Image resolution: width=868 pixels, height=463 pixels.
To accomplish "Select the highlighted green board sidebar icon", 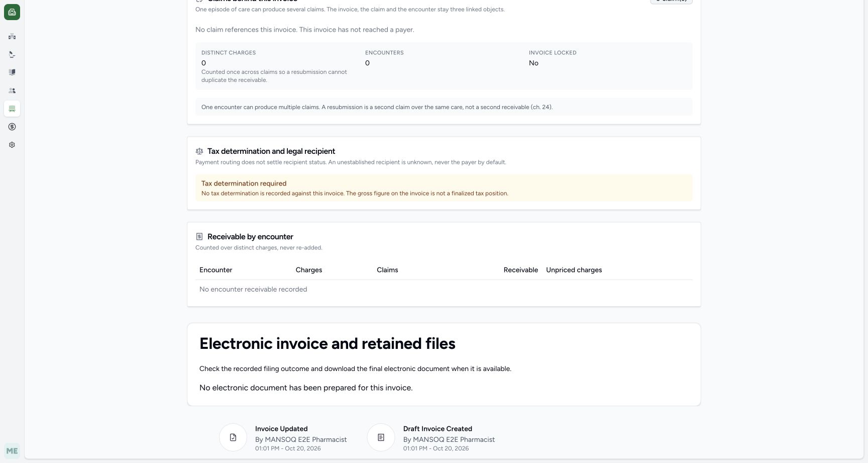I will pos(12,109).
